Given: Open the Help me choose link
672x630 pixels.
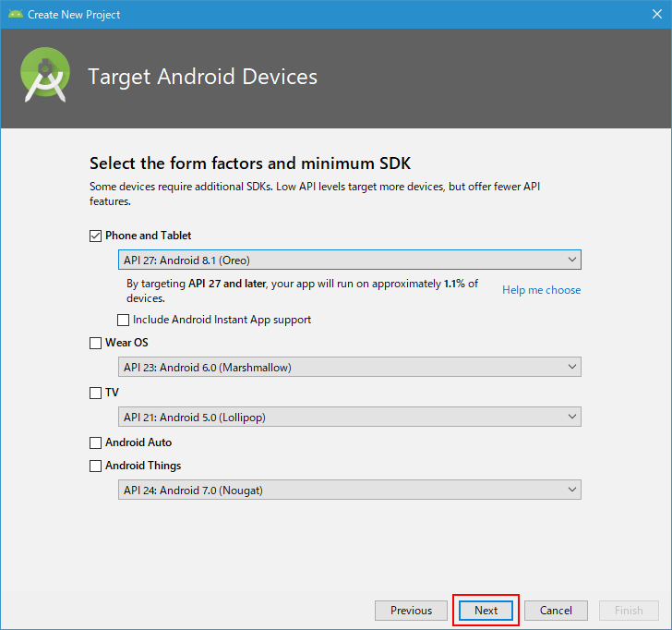Looking at the screenshot, I should [541, 290].
